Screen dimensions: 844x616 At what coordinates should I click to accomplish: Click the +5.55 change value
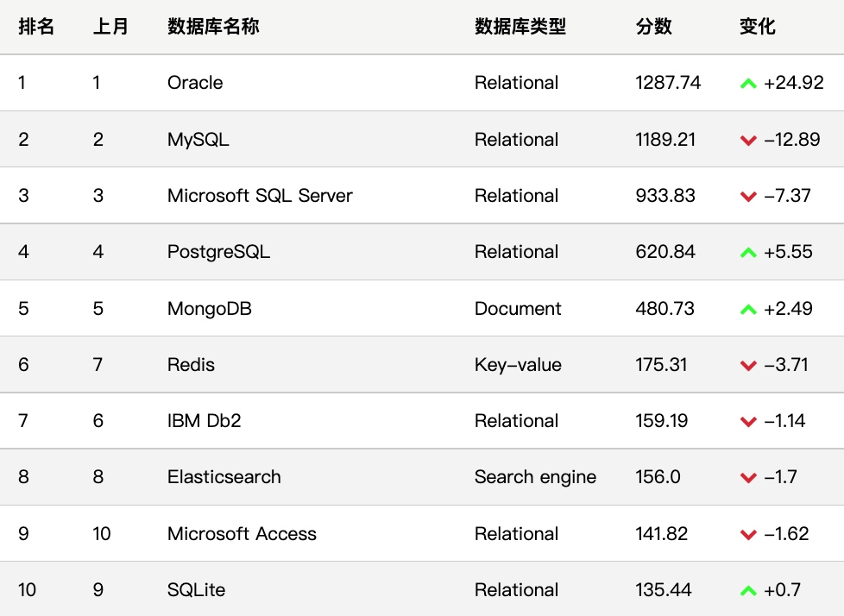coord(788,252)
